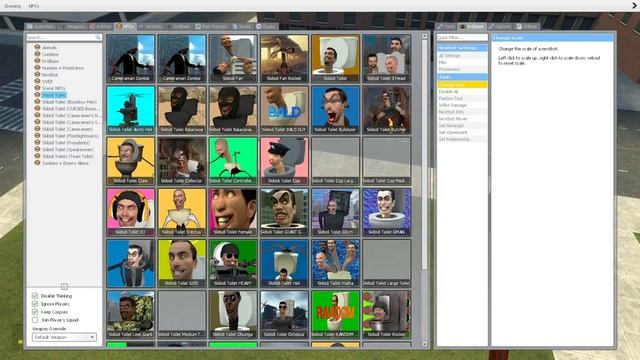Select the Combine category
This screenshot has width=640, height=360.
coord(50,54)
